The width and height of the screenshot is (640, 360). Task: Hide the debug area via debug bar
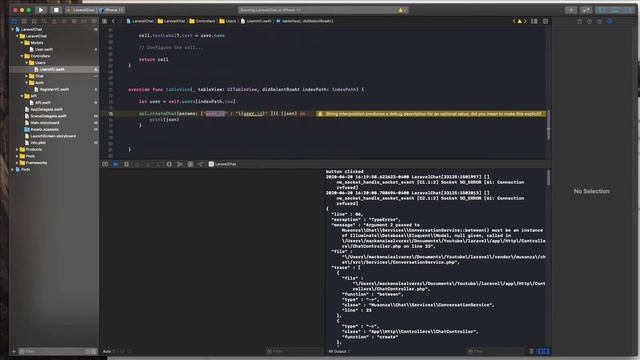pos(105,164)
